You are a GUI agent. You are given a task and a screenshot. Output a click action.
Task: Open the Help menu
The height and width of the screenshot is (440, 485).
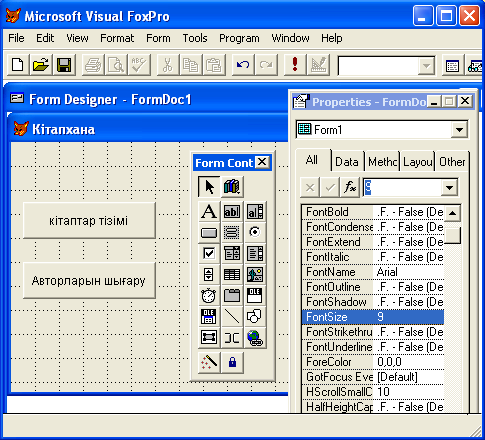pyautogui.click(x=332, y=38)
